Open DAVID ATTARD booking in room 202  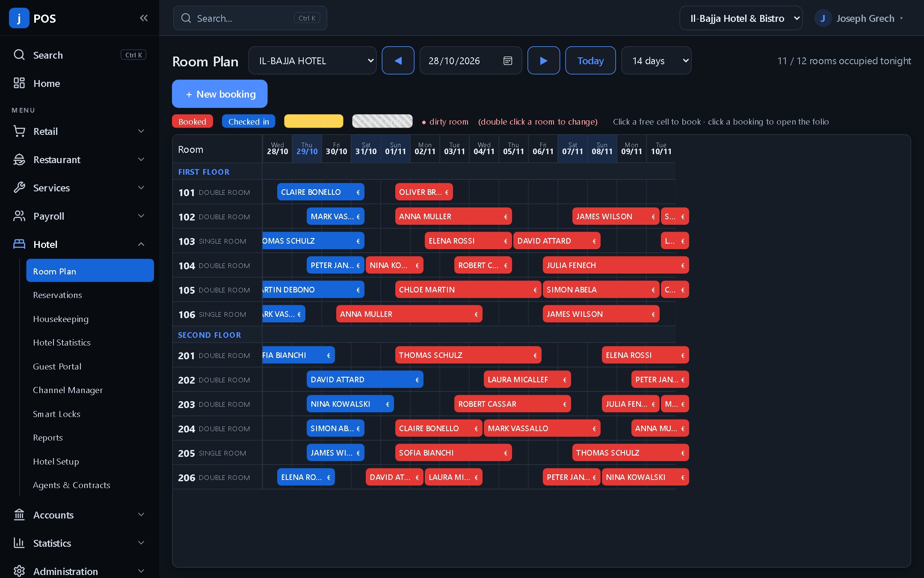365,379
